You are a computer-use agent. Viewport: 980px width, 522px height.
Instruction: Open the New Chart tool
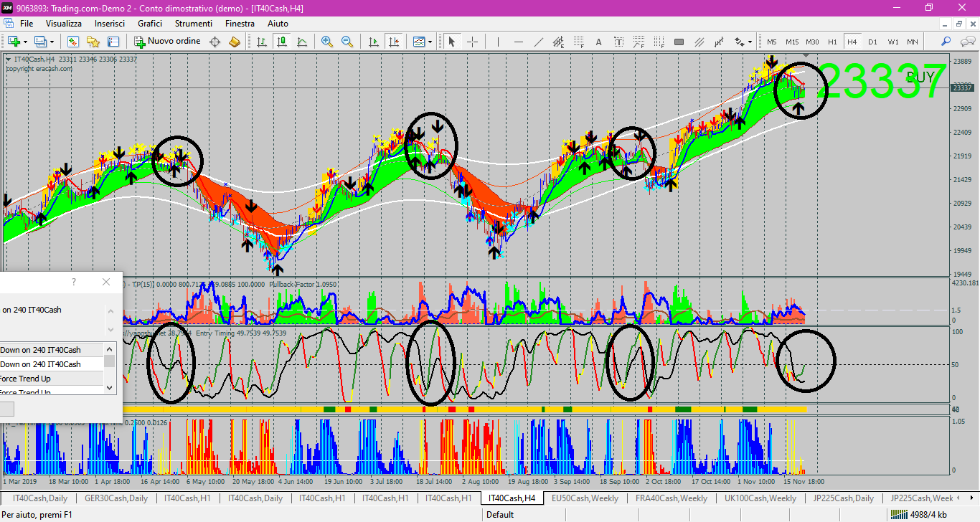pos(14,42)
